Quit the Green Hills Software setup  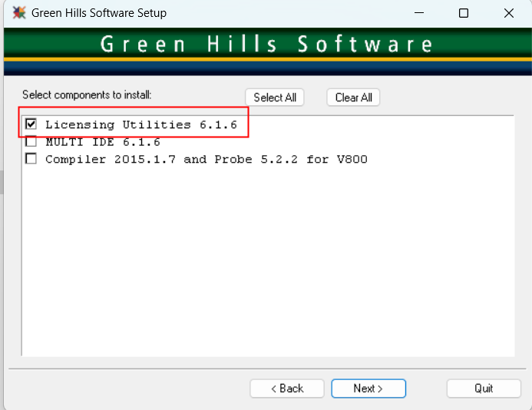[484, 389]
